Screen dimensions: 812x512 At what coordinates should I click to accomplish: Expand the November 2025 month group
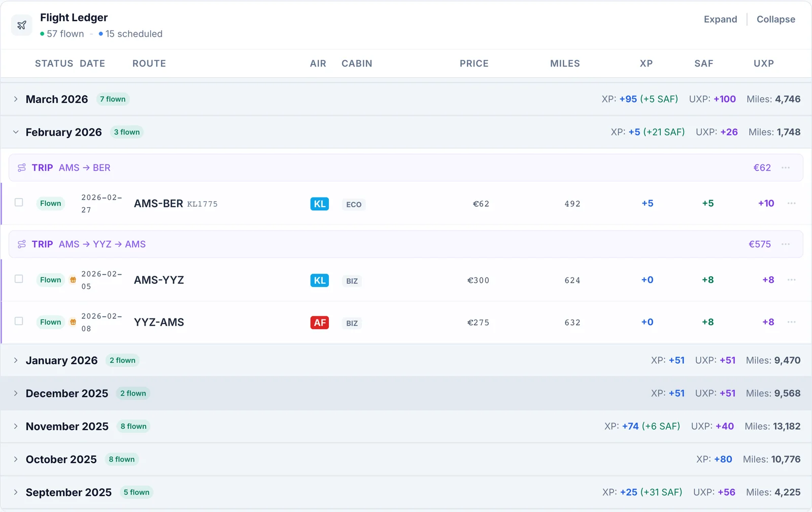pyautogui.click(x=16, y=426)
